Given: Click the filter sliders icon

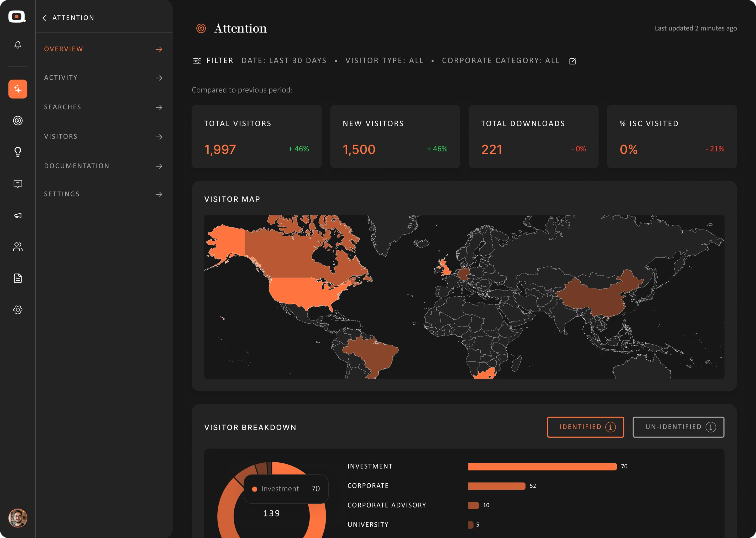Looking at the screenshot, I should tap(197, 61).
